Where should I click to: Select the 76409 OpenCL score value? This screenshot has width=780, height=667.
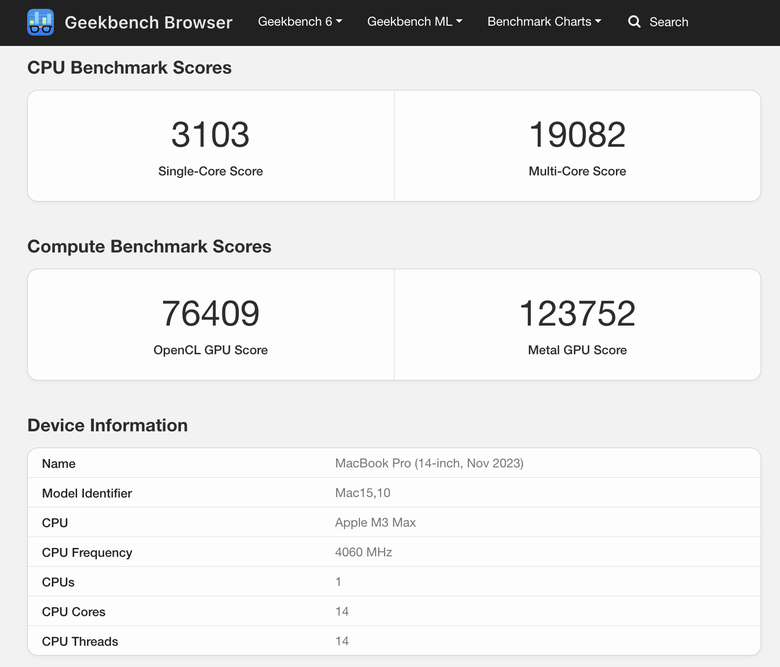(210, 314)
